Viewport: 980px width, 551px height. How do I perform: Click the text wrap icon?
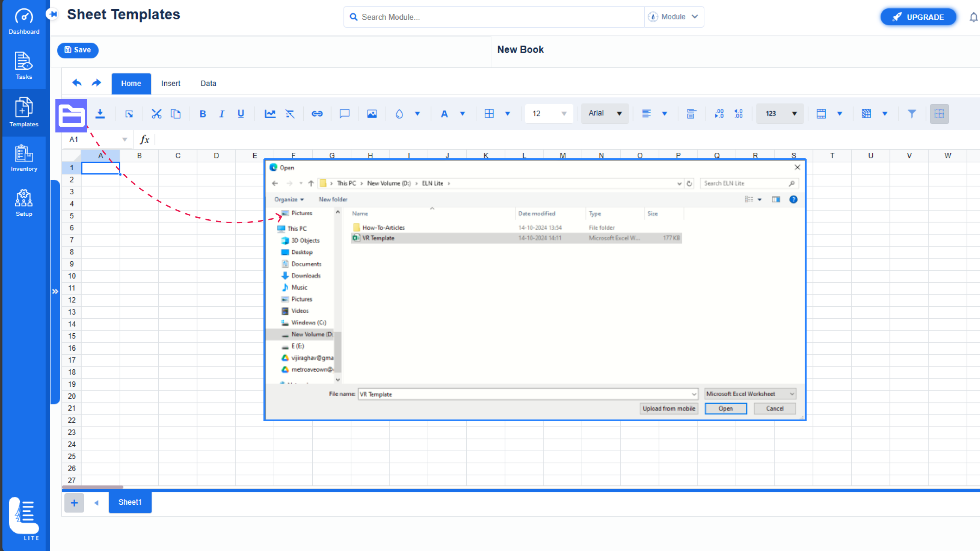(691, 114)
